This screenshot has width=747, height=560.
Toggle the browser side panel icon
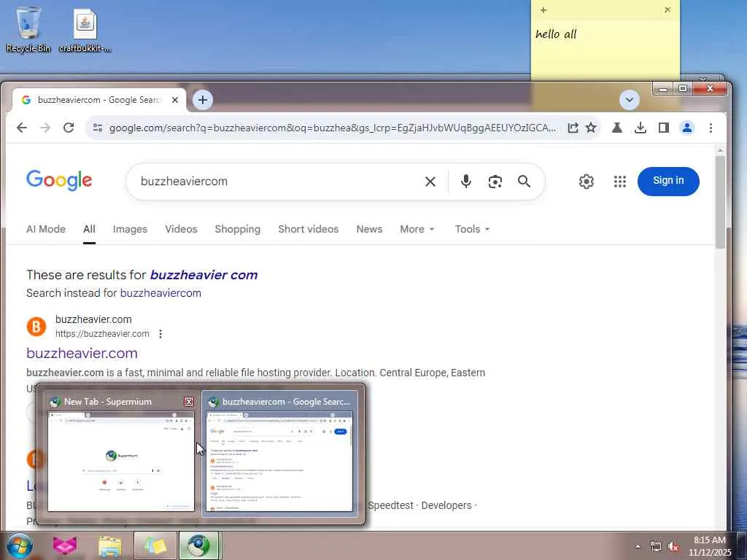(x=664, y=128)
